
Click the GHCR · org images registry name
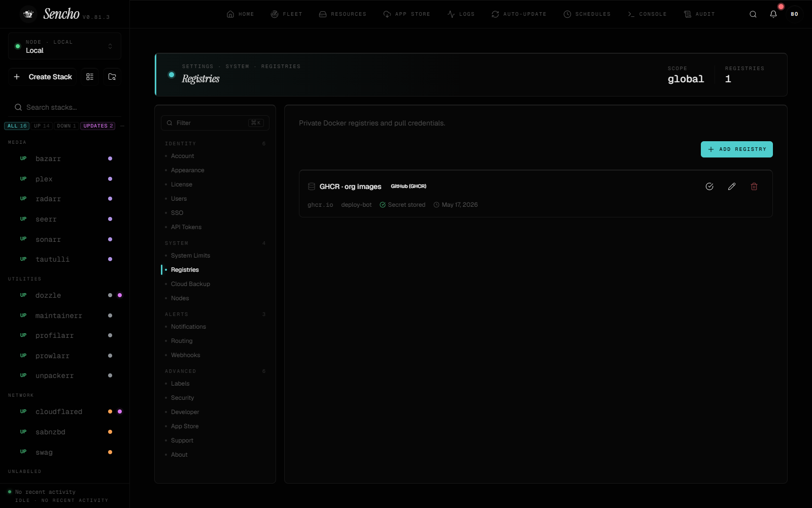(x=350, y=186)
